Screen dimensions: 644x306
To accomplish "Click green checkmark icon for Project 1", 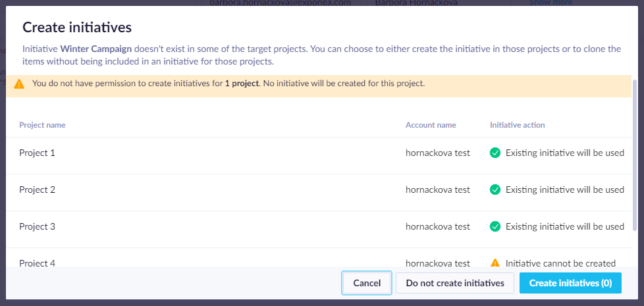I will (495, 153).
